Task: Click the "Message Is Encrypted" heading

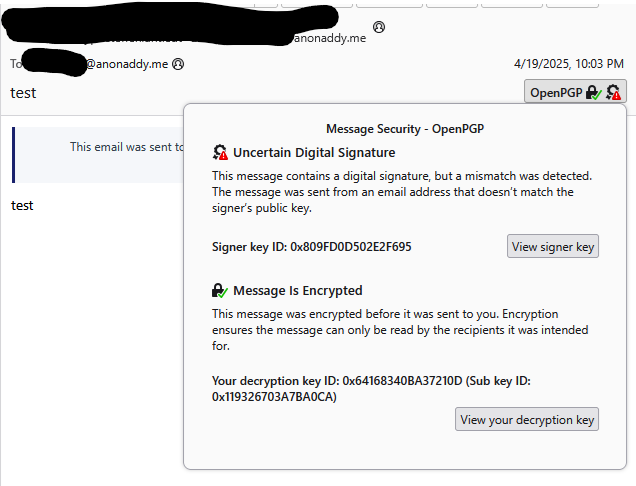Action: coord(297,291)
